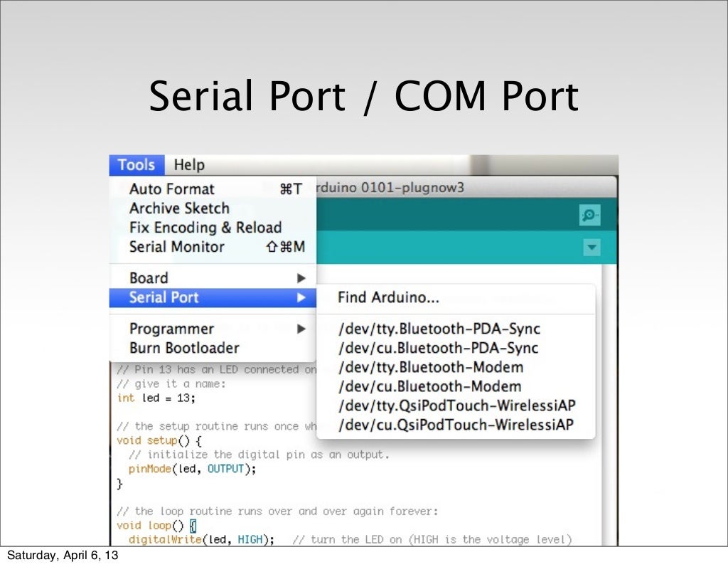Click the slide title Serial Port / COM Port
This screenshot has height=567, width=728.
point(363,96)
